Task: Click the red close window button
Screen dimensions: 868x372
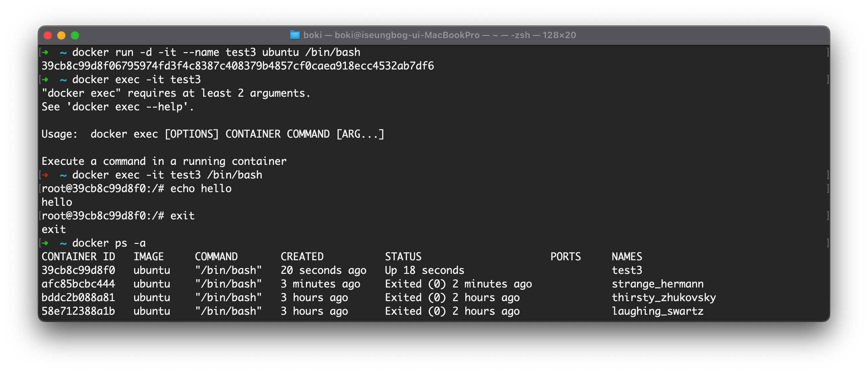Action: point(48,35)
